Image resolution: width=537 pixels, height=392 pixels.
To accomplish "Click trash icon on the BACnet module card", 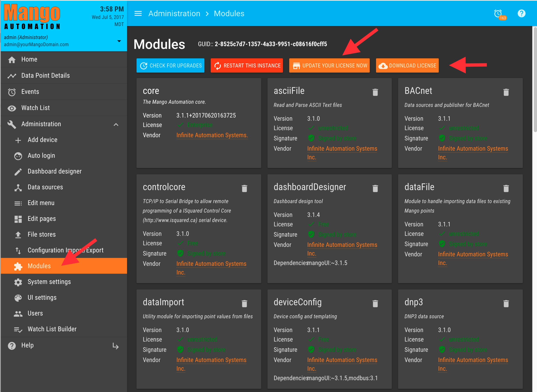I will pos(506,92).
